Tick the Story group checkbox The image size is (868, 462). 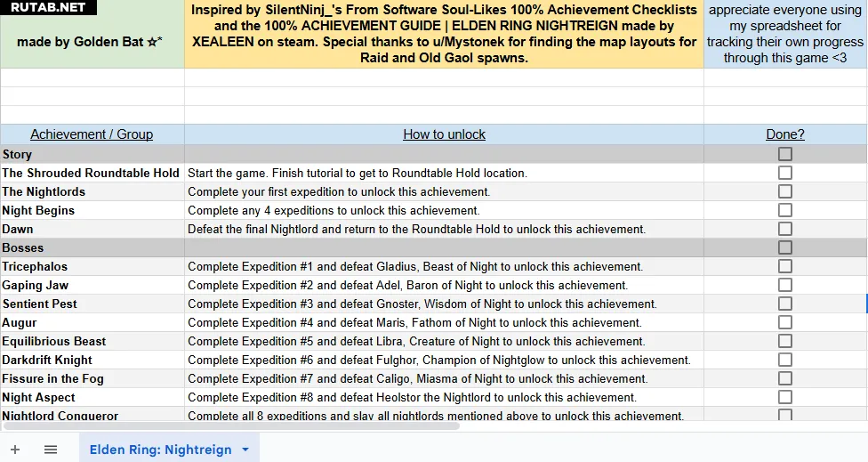pyautogui.click(x=785, y=154)
